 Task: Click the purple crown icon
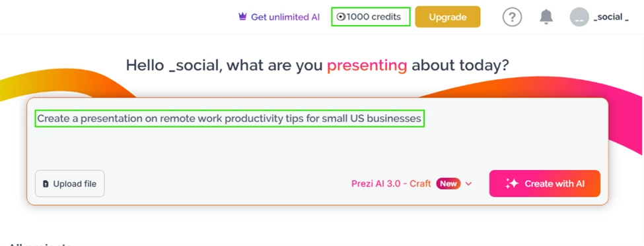(x=242, y=16)
